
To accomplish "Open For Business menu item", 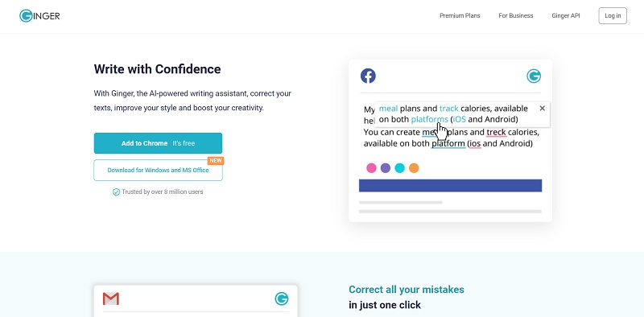I will coord(516,15).
